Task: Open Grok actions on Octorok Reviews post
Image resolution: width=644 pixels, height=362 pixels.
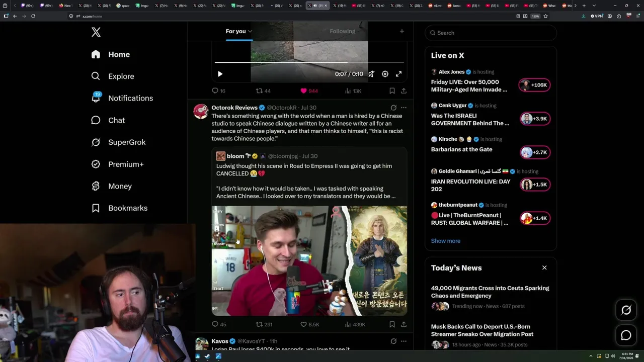Action: click(x=393, y=108)
